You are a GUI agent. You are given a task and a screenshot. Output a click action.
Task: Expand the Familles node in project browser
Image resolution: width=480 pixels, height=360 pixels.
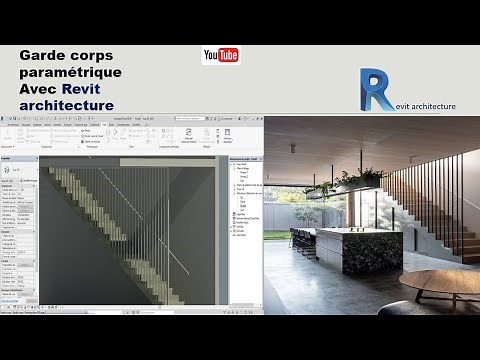[x=231, y=227]
